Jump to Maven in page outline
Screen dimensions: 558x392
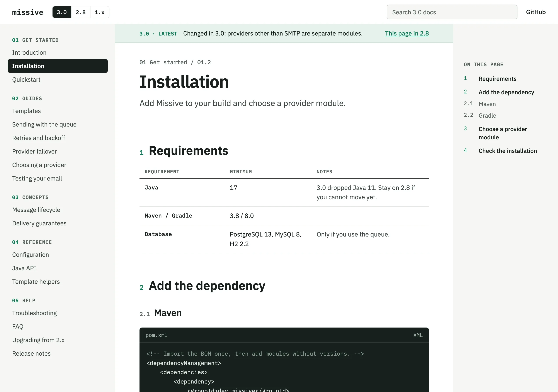(x=487, y=104)
